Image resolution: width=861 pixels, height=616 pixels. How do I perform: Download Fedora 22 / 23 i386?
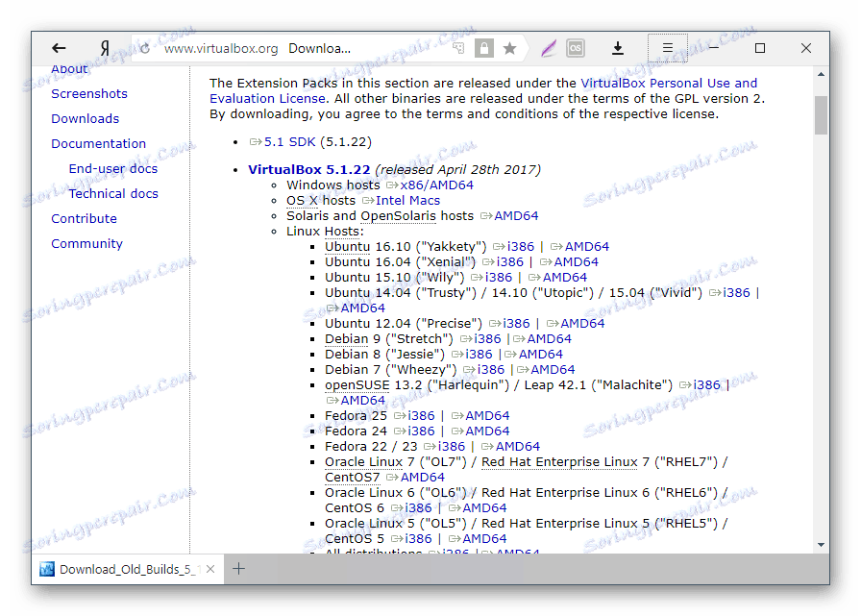[452, 446]
